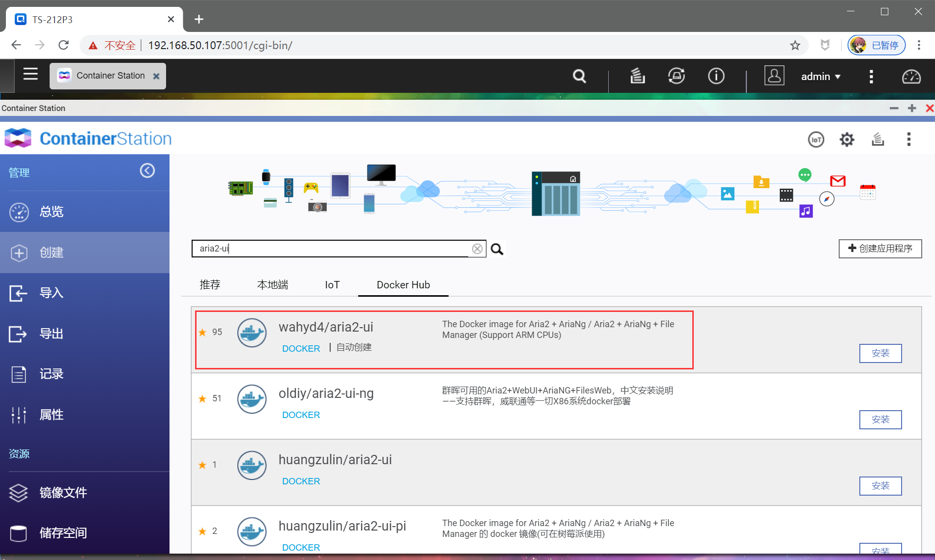This screenshot has height=560, width=935.
Task: Click the huangzulin/aria2-ui-pi title
Action: pyautogui.click(x=342, y=526)
